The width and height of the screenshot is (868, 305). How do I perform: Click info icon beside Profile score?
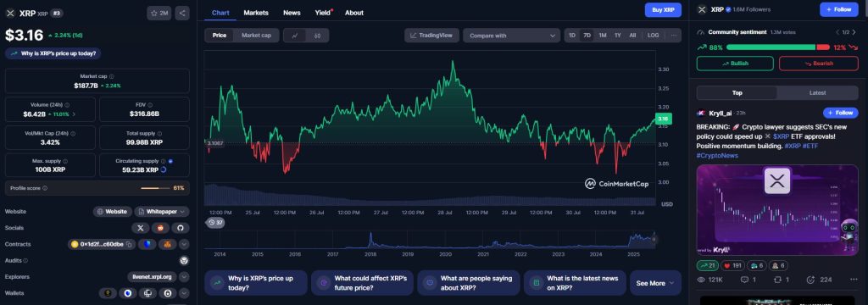[x=45, y=188]
